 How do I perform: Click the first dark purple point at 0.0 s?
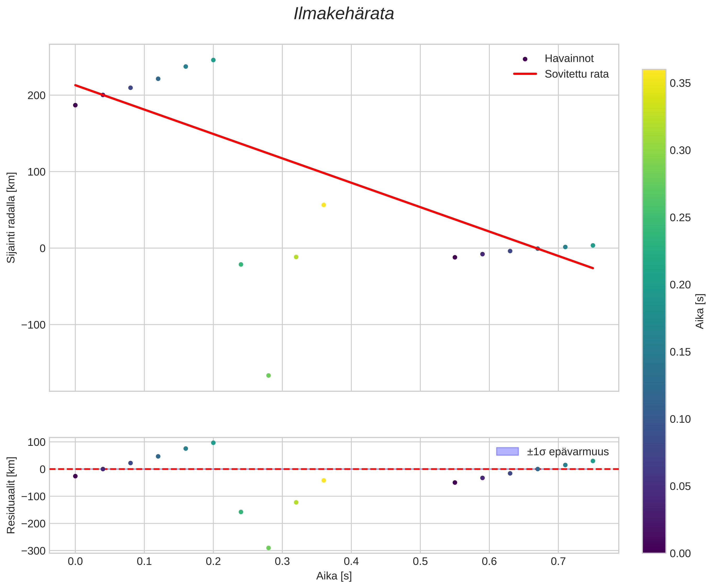[75, 105]
